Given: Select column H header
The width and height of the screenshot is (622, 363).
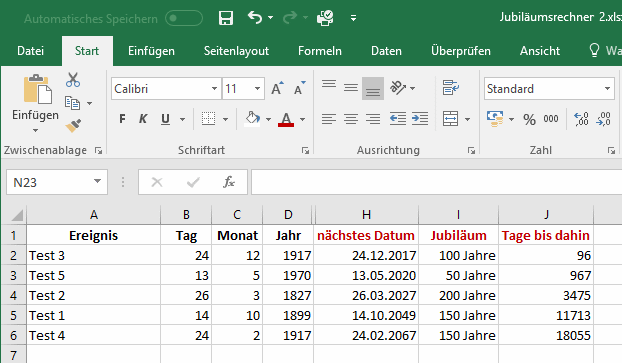Looking at the screenshot, I should coord(366,215).
